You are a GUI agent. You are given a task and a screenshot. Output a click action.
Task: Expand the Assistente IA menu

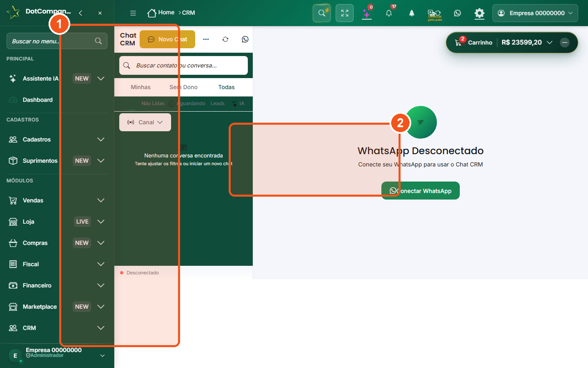(101, 79)
